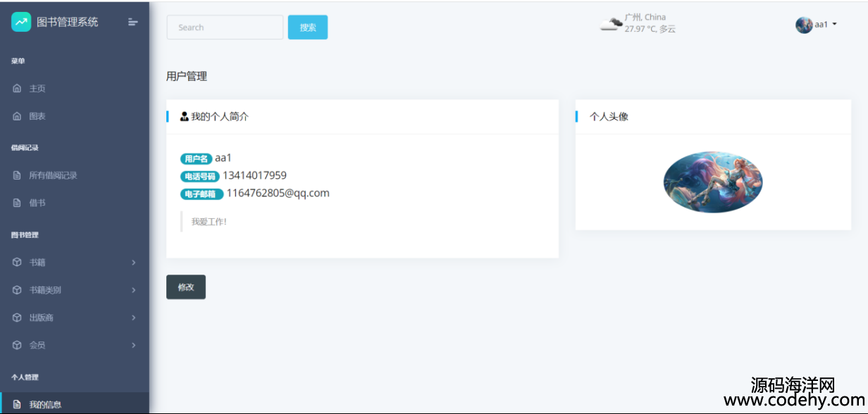The height and width of the screenshot is (414, 868).
Task: Click the weather cloud icon
Action: 611,24
